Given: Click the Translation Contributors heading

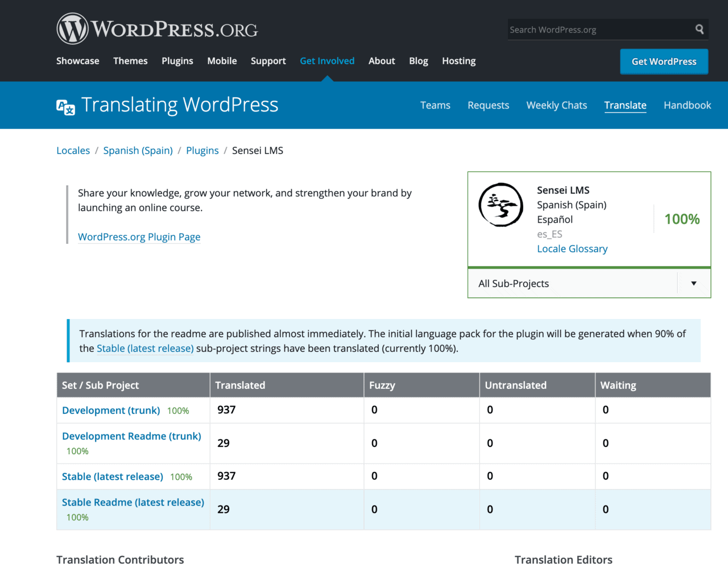Looking at the screenshot, I should pos(120,560).
